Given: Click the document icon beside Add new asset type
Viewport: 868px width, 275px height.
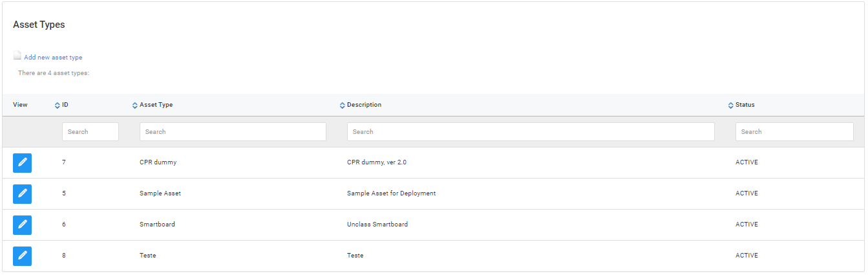Looking at the screenshot, I should [x=17, y=56].
